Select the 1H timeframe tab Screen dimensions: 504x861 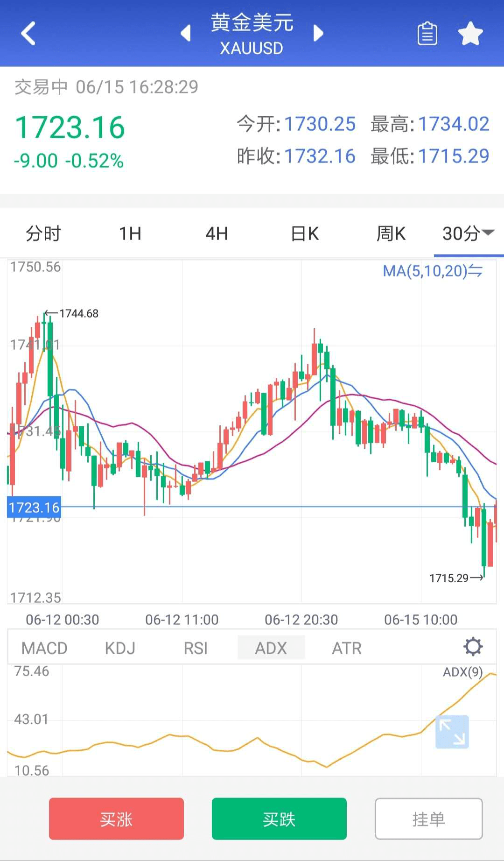coord(130,233)
